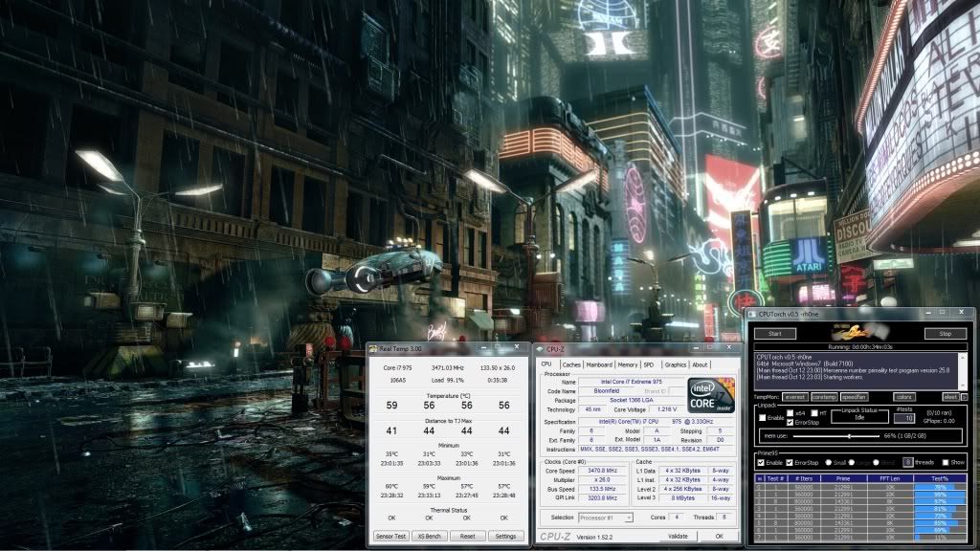The width and height of the screenshot is (980, 551).
Task: Click the FFT Len column header
Action: (890, 478)
